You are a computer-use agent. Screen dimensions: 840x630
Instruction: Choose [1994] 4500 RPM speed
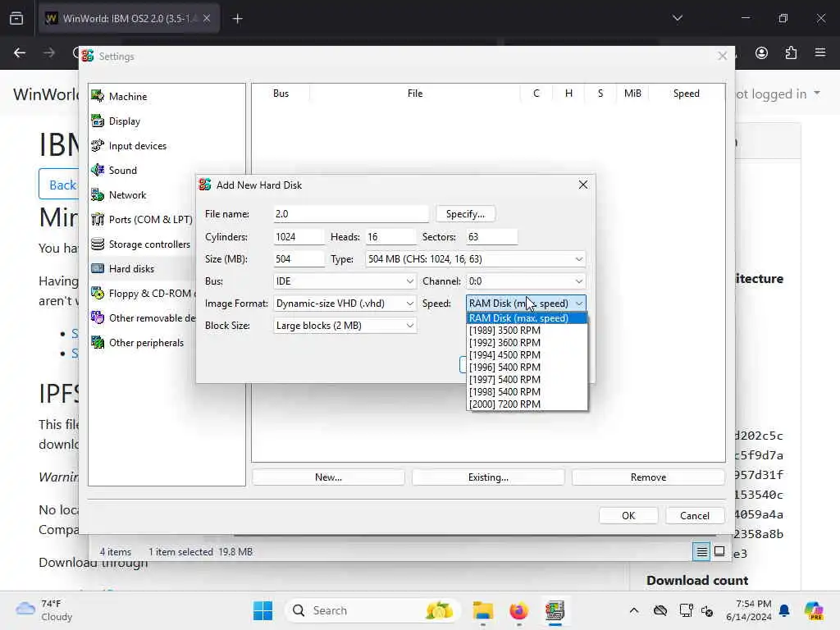point(527,355)
